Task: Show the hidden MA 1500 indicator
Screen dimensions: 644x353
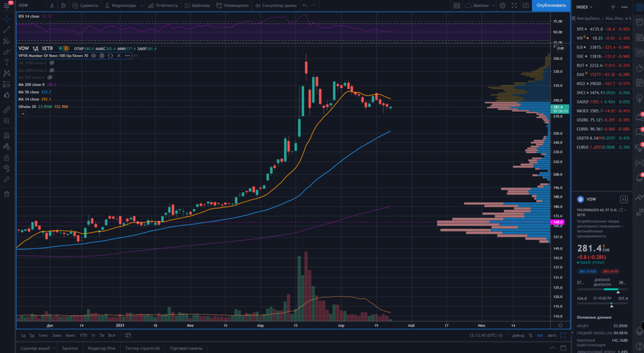Action: (52, 63)
